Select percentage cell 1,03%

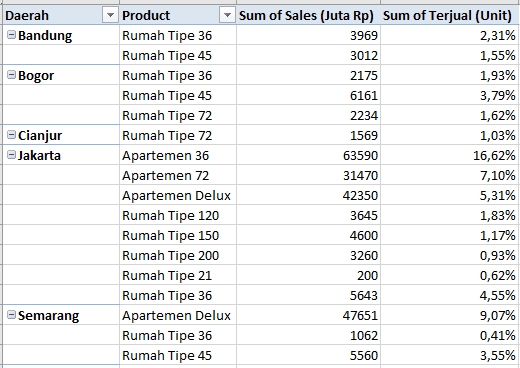point(450,135)
